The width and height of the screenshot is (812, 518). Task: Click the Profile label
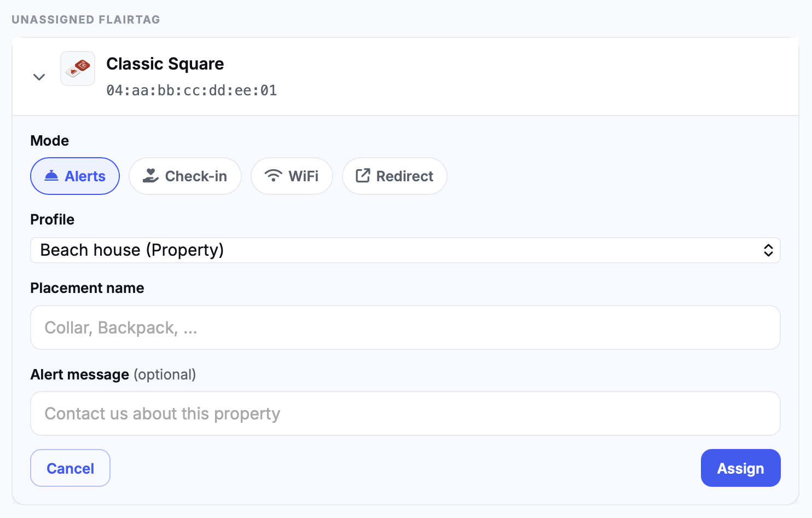click(53, 220)
